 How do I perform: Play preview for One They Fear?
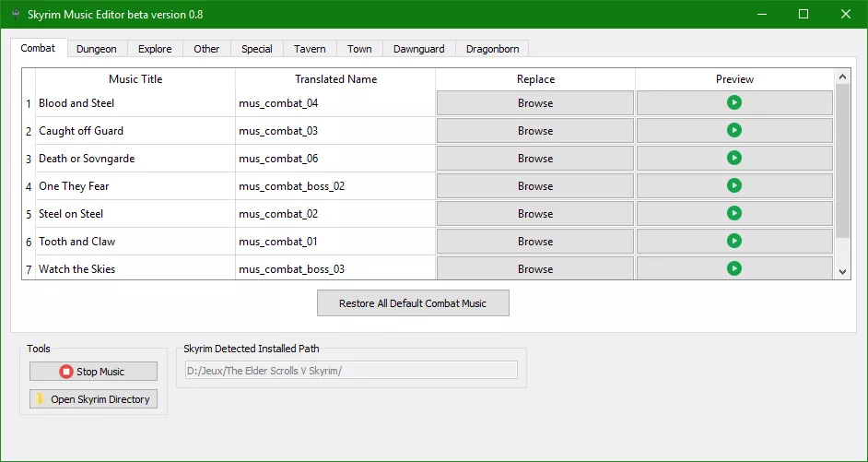[734, 186]
